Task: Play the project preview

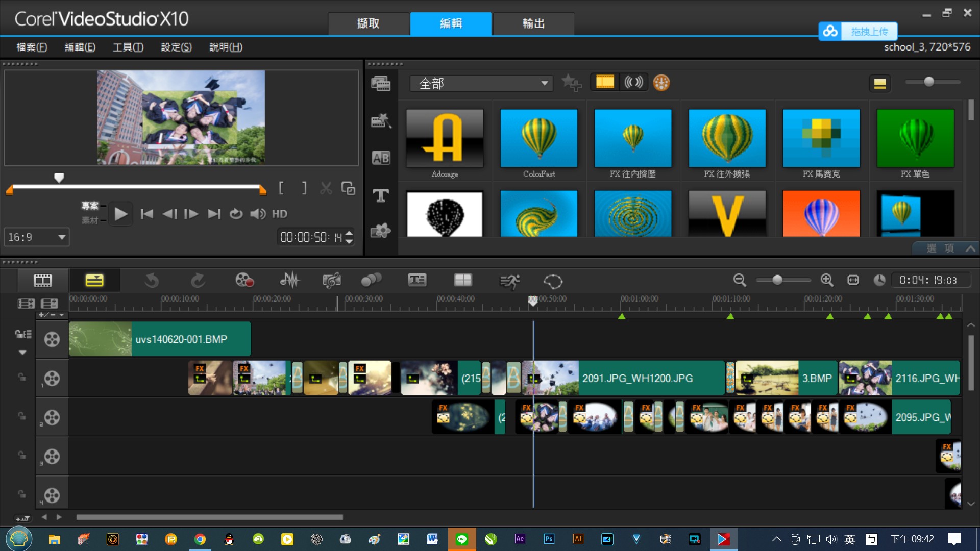Action: click(x=120, y=214)
